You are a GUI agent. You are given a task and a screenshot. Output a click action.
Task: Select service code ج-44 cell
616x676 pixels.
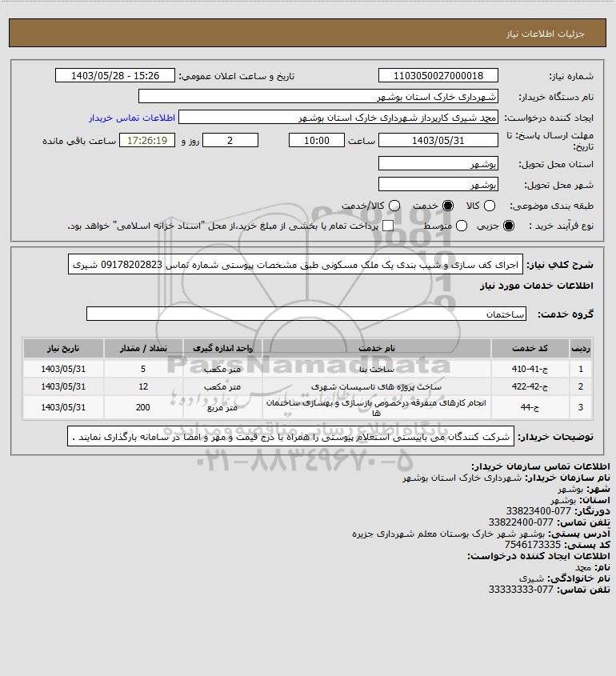click(530, 407)
